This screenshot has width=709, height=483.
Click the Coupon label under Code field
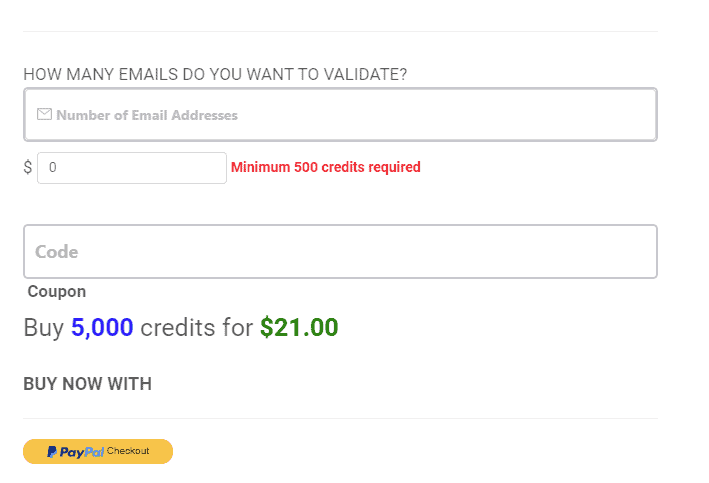tap(57, 292)
